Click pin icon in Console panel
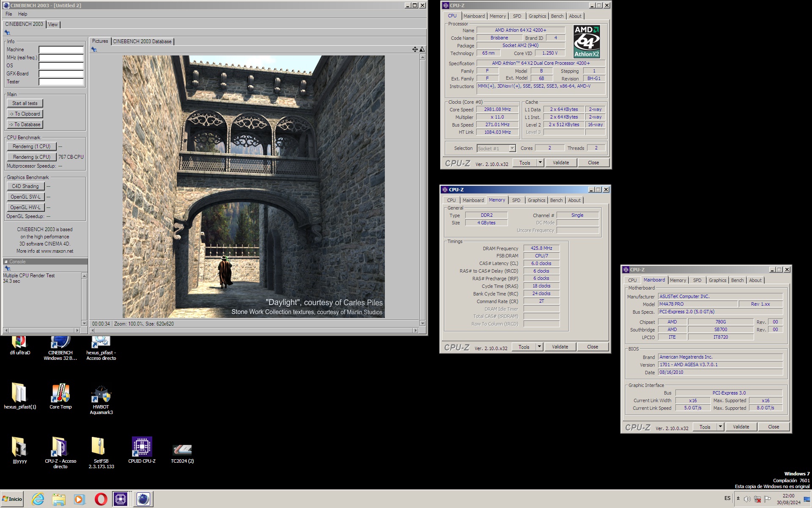 (x=7, y=268)
